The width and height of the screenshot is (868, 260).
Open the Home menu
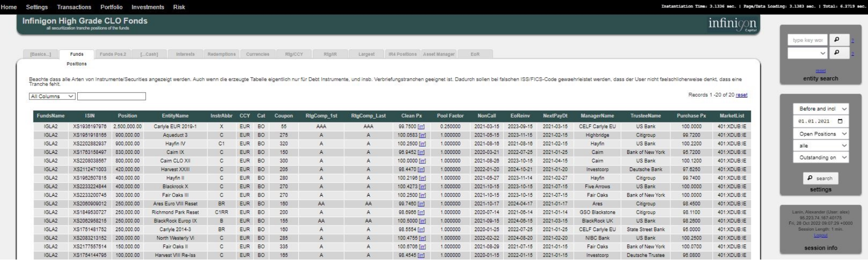click(x=9, y=7)
